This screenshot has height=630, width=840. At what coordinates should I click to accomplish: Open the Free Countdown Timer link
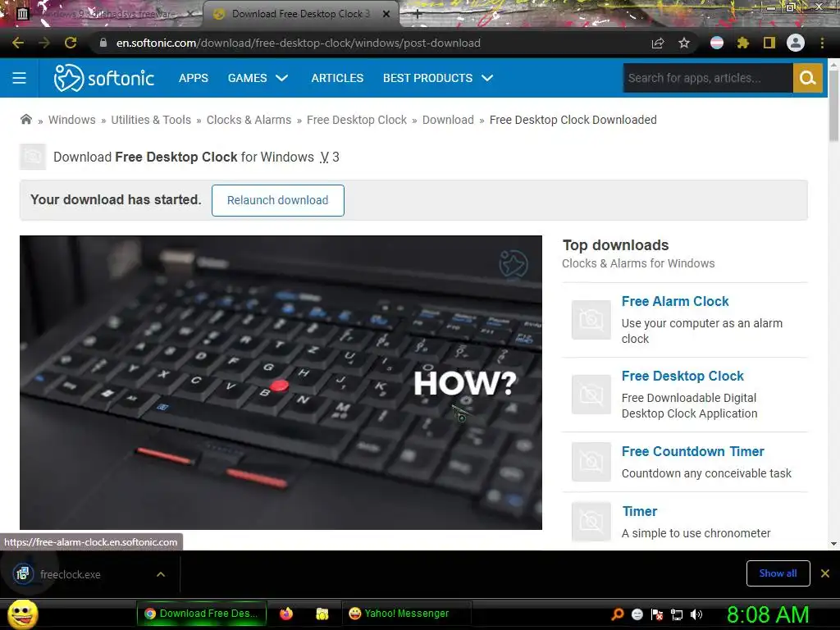[x=692, y=452]
